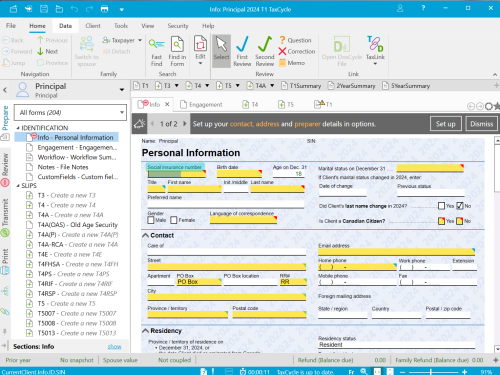Click the Set up button
This screenshot has height=375, width=500.
pyautogui.click(x=446, y=124)
